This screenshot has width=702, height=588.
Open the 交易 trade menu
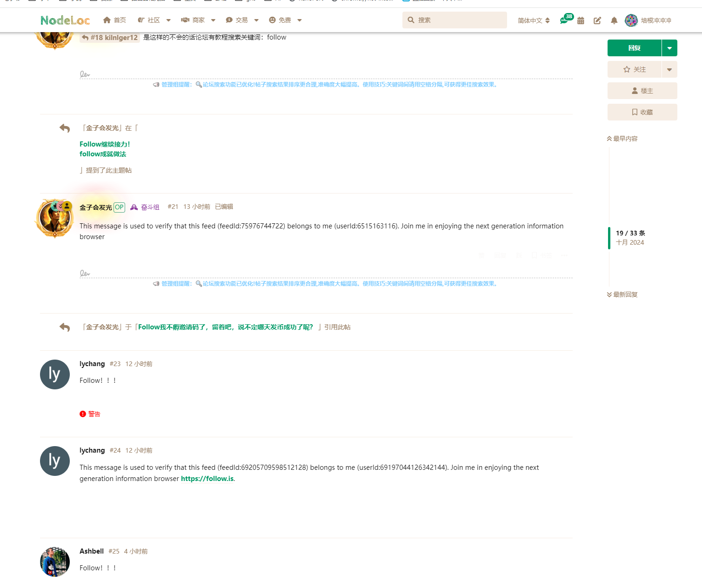pyautogui.click(x=236, y=20)
